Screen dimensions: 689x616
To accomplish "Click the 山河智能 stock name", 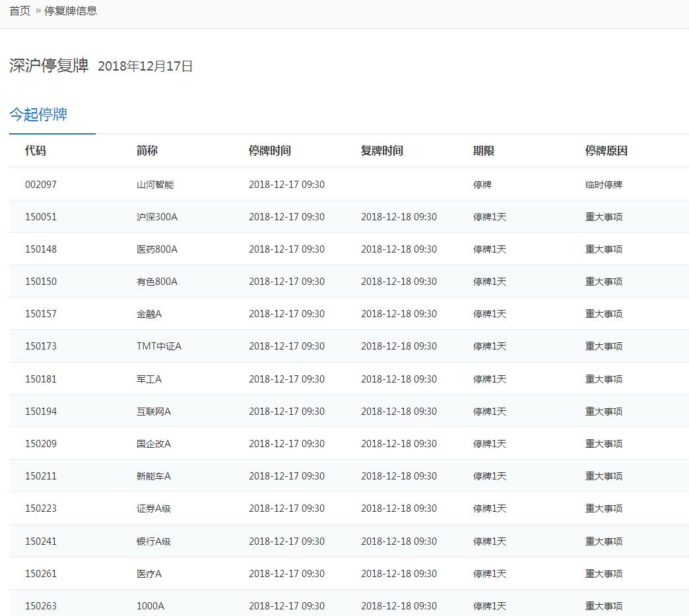I will (x=155, y=185).
